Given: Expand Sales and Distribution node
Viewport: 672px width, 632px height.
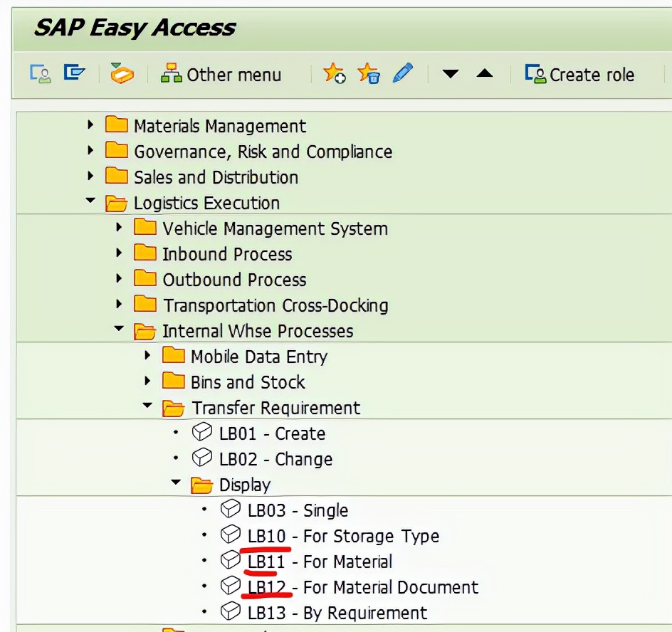Looking at the screenshot, I should tap(90, 176).
